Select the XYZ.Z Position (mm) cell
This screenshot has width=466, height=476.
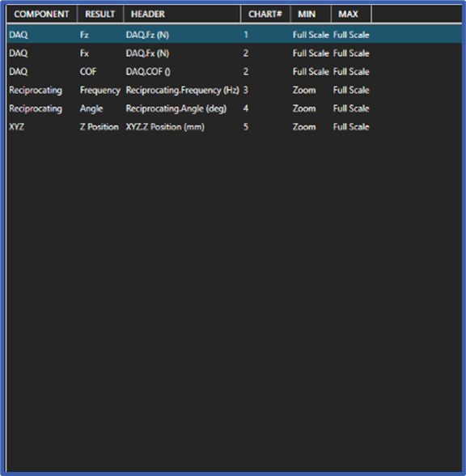coord(165,127)
